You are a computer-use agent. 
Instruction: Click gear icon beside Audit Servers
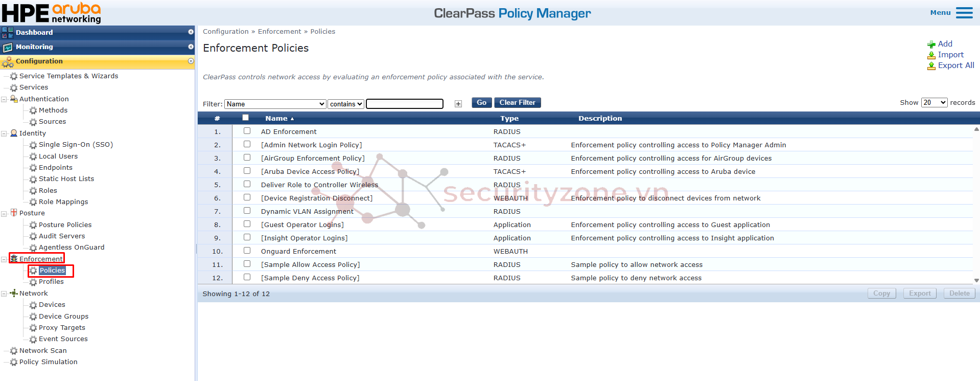(x=33, y=236)
